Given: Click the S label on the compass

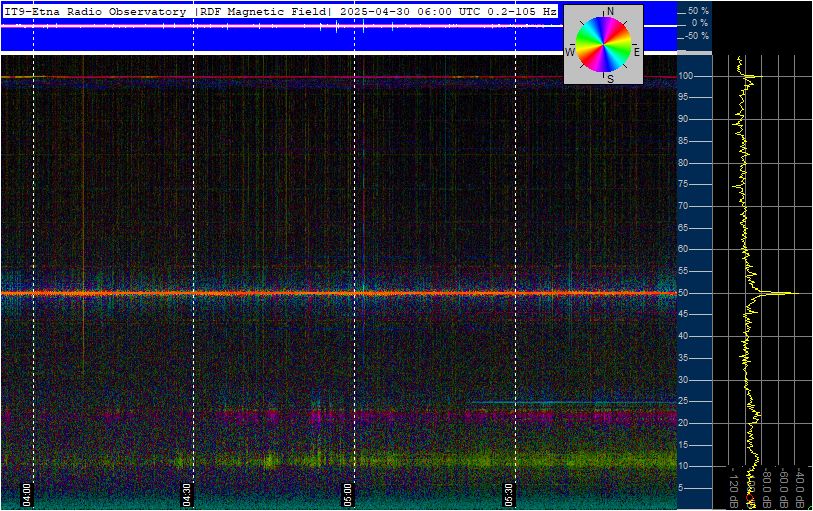Looking at the screenshot, I should click(x=610, y=79).
